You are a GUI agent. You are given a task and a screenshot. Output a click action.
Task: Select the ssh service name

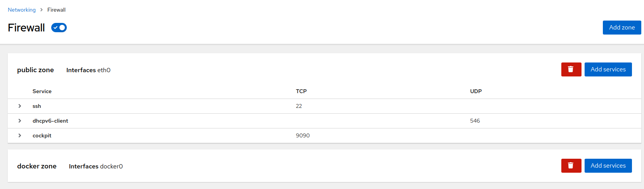37,106
